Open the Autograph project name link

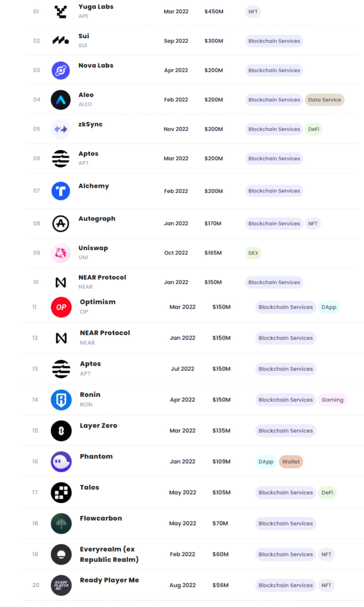click(x=97, y=219)
